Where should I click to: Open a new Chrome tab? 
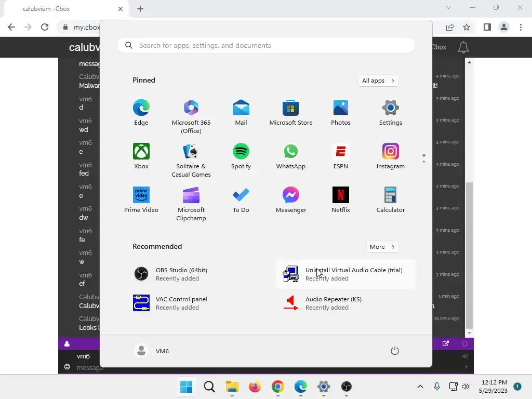coord(140,9)
